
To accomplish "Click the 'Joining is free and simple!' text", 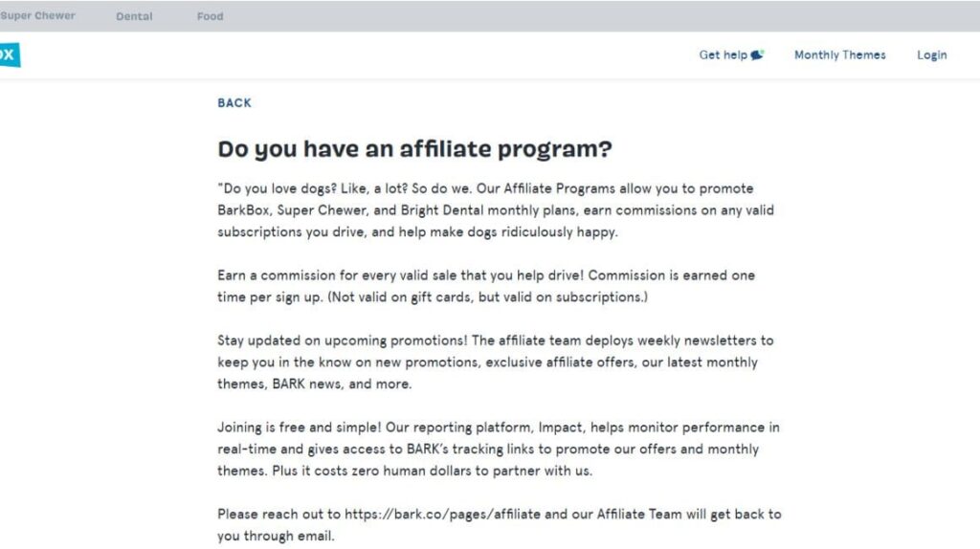I will pos(299,428).
